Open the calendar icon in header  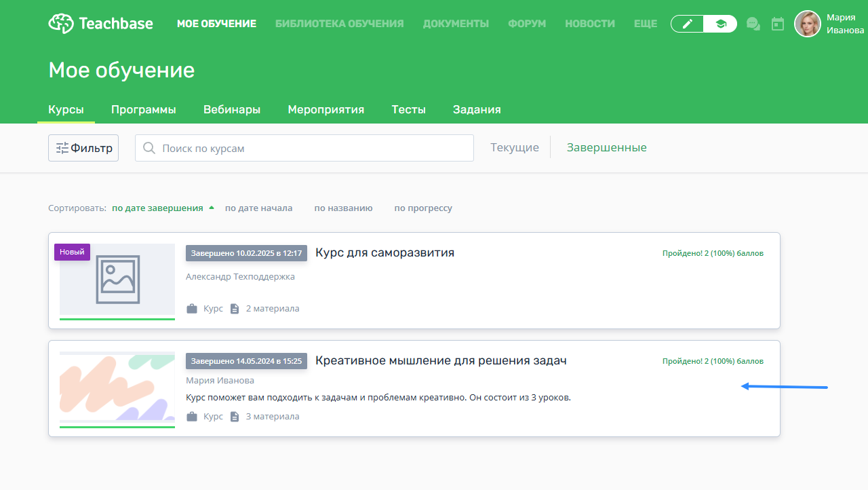tap(778, 24)
